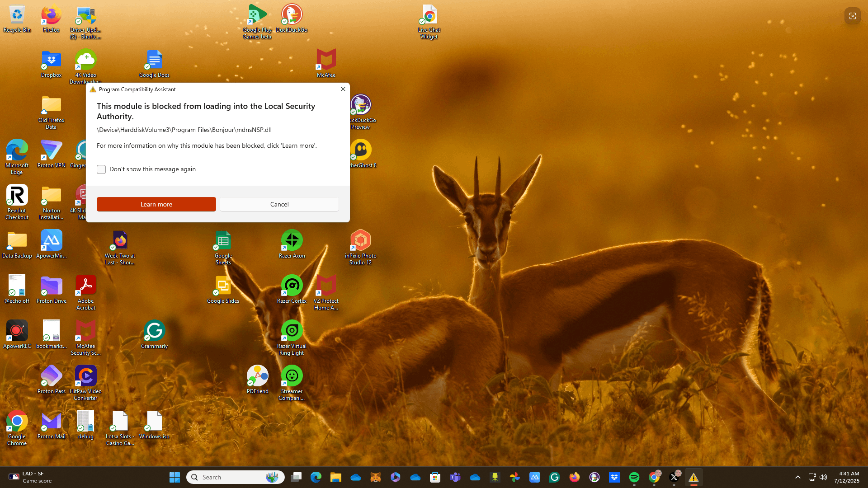The image size is (868, 488).
Task: Select the HitPaw Video Converter icon
Action: pos(85,383)
